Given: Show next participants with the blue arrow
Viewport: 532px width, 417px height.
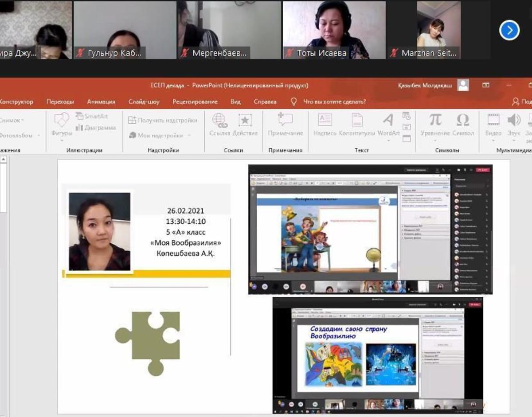Looking at the screenshot, I should click(509, 30).
